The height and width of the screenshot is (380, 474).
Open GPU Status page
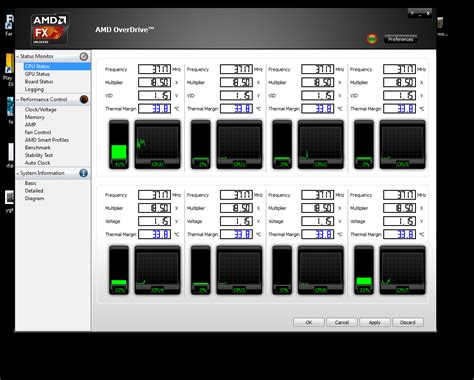click(37, 74)
